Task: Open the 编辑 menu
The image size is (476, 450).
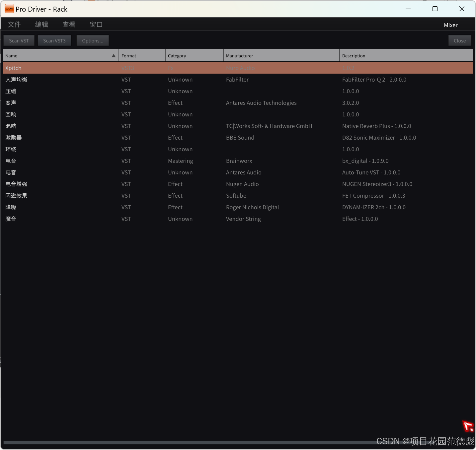Action: tap(41, 25)
